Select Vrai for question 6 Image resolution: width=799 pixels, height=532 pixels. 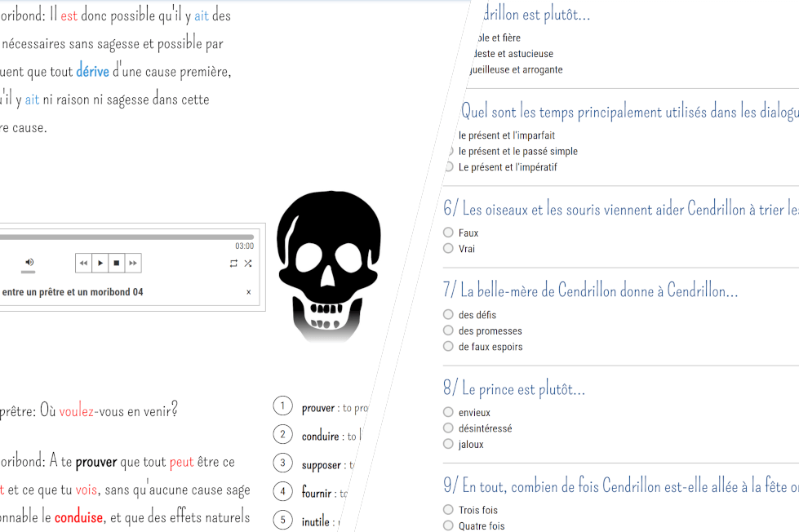(x=448, y=248)
